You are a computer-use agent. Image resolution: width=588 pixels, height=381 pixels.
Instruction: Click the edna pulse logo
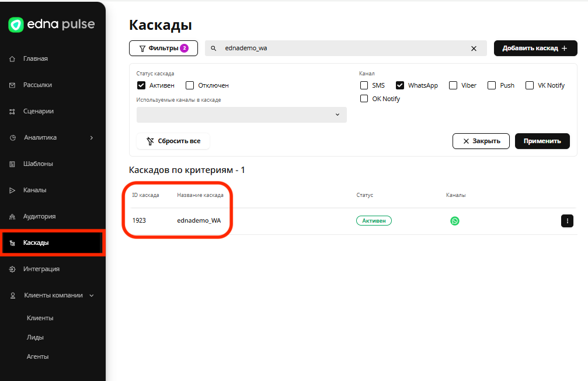pos(51,25)
